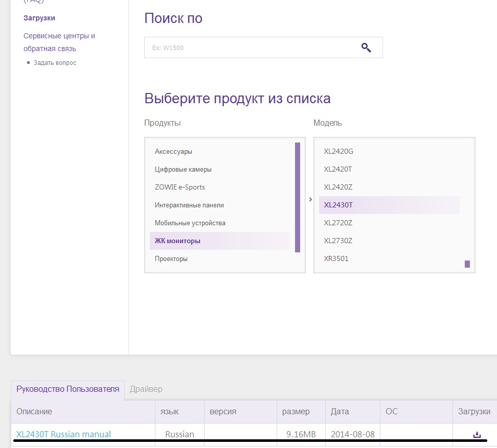497x448 pixels.
Task: Click the Russian language cell
Action: 179,434
